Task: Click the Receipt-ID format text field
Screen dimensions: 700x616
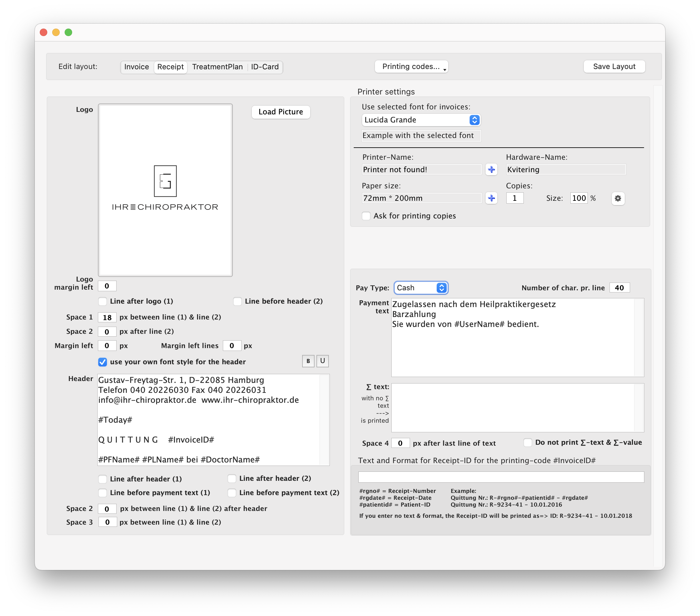Action: click(x=501, y=477)
